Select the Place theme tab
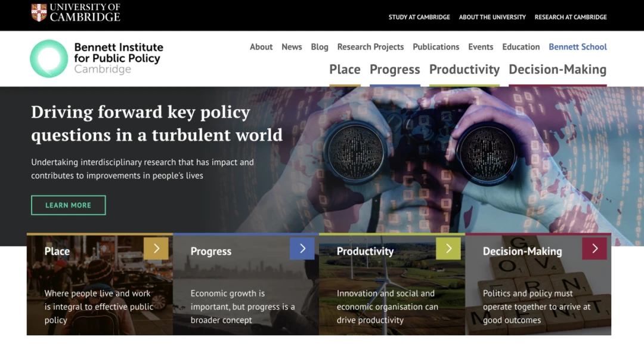This screenshot has width=644, height=349. tap(345, 69)
